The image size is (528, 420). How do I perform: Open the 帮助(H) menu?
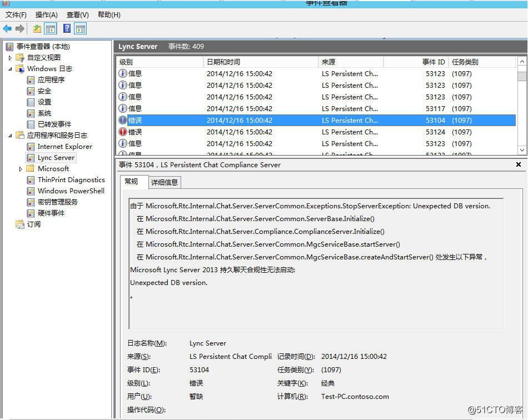click(109, 15)
